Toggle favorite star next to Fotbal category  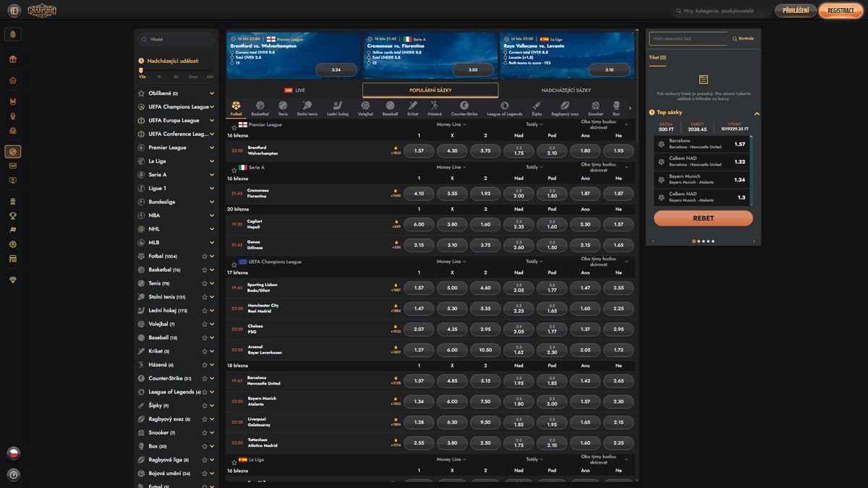pos(205,257)
